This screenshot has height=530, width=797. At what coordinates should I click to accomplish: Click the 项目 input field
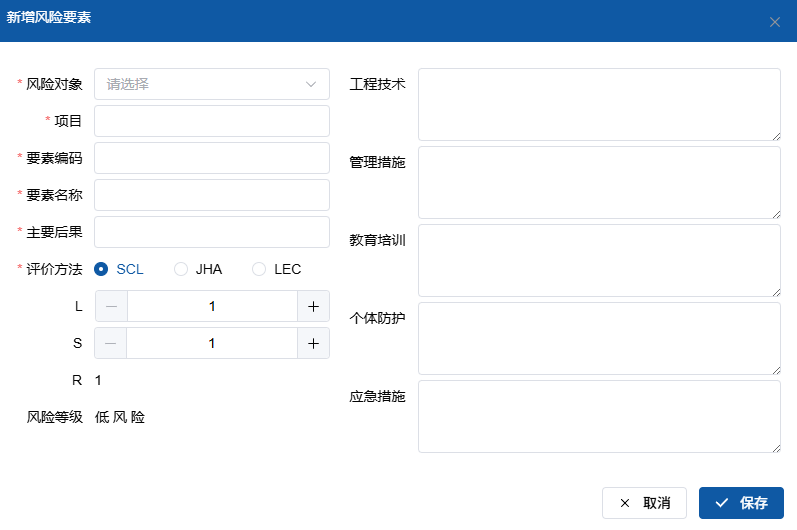(211, 121)
